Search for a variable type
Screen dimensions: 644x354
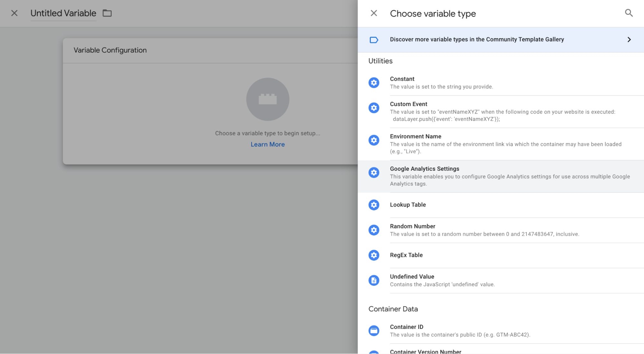pos(629,13)
